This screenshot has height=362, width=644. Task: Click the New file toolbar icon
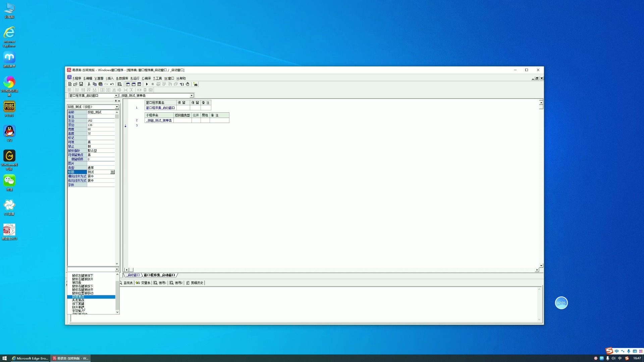pos(70,84)
